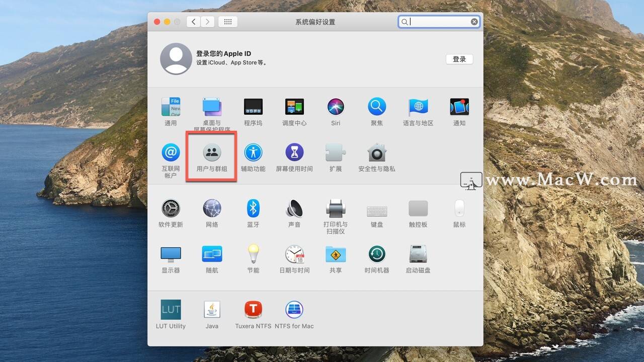Screen dimensions: 644x362
Task: Open LUT Utility preferences
Action: (171, 310)
